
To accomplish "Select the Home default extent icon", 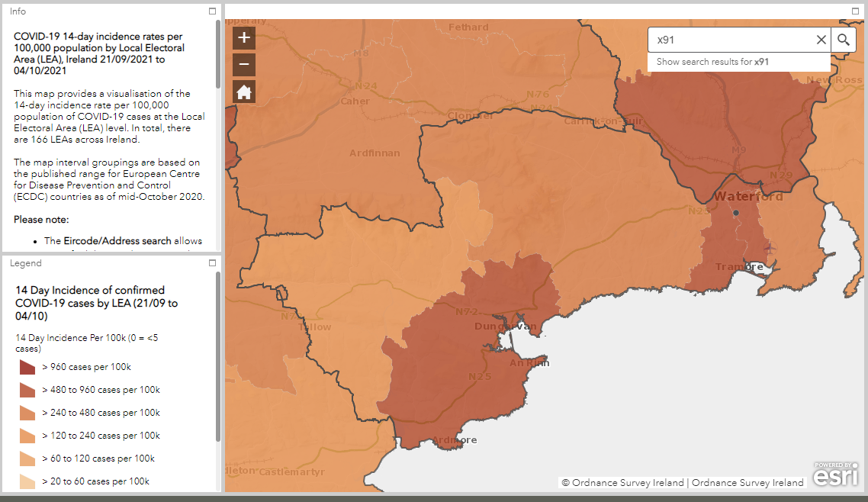I will (243, 92).
